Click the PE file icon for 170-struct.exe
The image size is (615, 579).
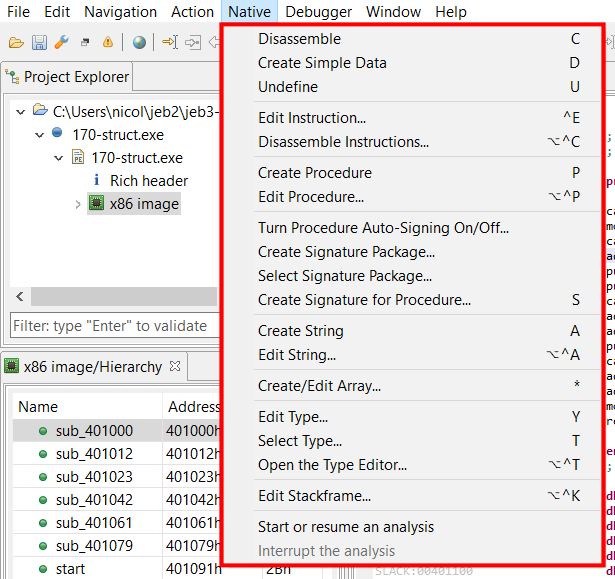pos(78,157)
